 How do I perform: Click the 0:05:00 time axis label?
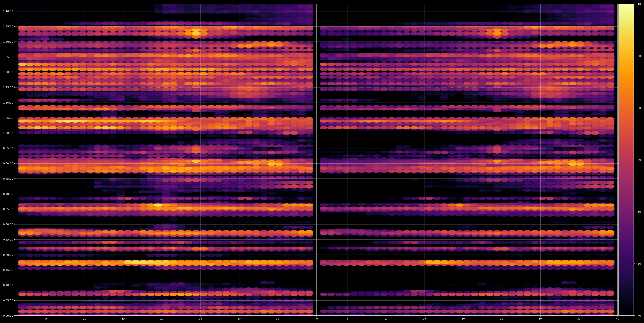click(x=8, y=300)
